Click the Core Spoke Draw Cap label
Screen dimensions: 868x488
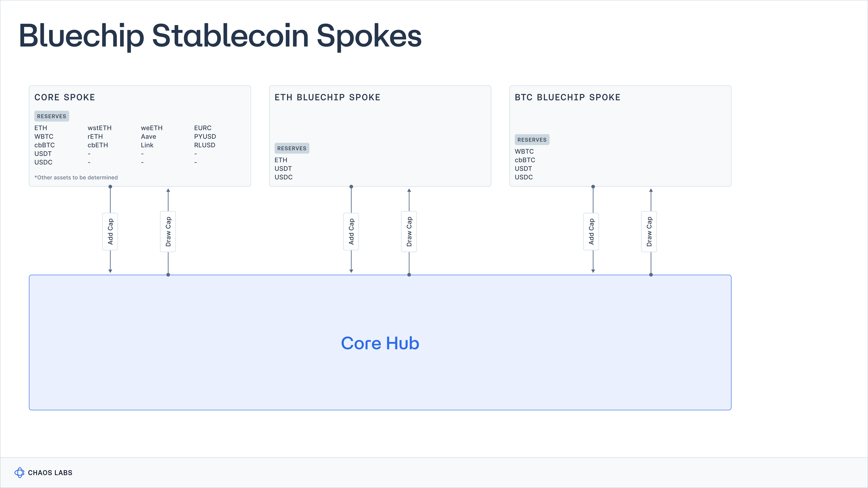[x=168, y=232]
